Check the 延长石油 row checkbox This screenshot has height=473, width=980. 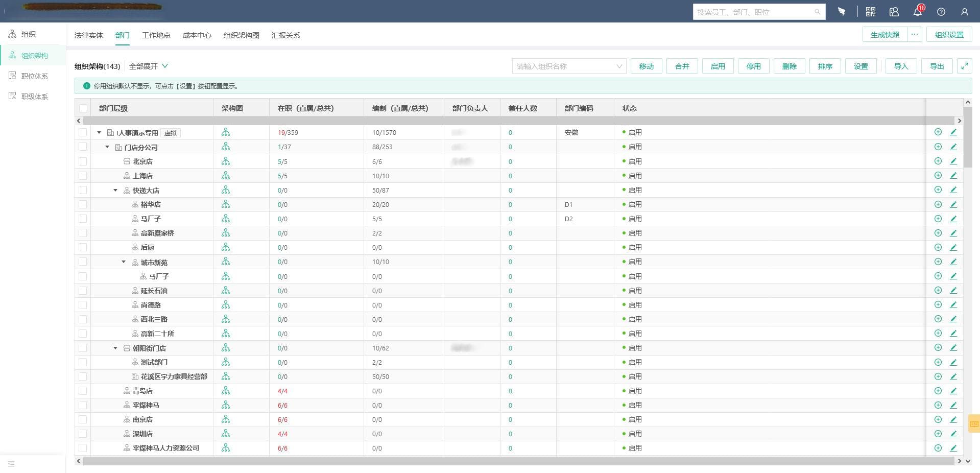(x=83, y=291)
